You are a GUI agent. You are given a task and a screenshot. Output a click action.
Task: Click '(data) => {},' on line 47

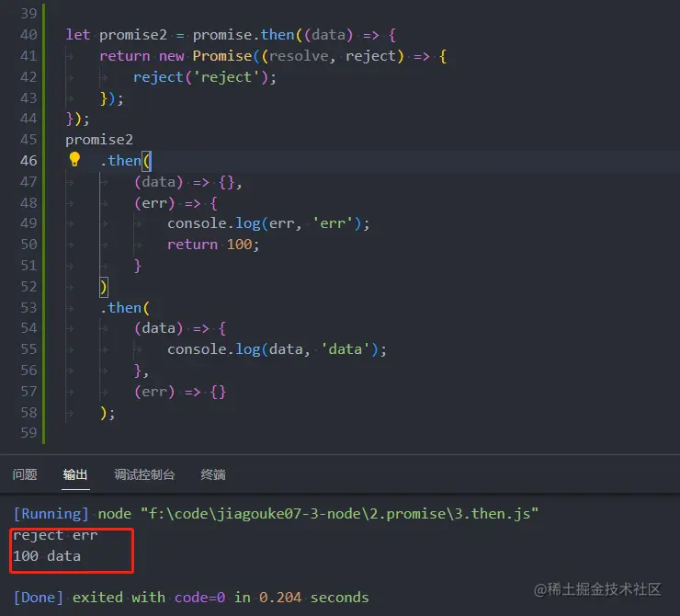187,182
